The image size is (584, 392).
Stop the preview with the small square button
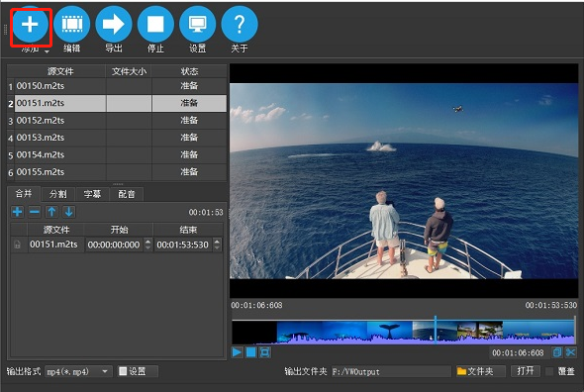pyautogui.click(x=251, y=352)
